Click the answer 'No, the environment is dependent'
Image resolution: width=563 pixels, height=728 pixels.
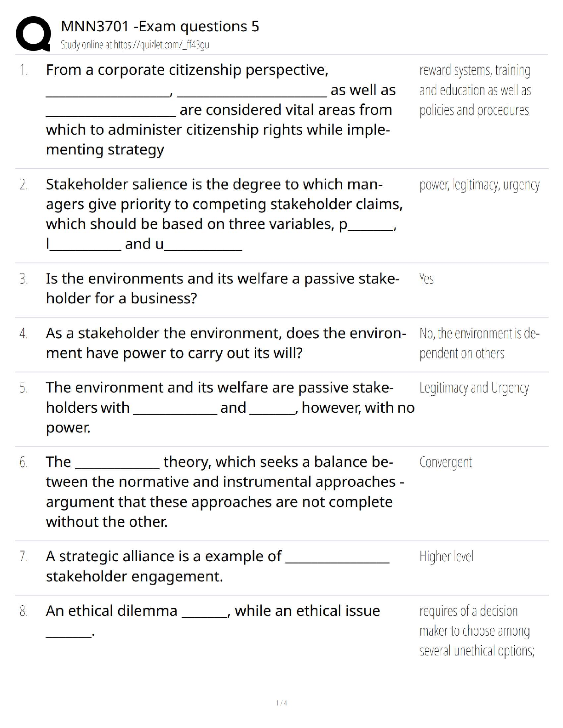pyautogui.click(x=479, y=343)
